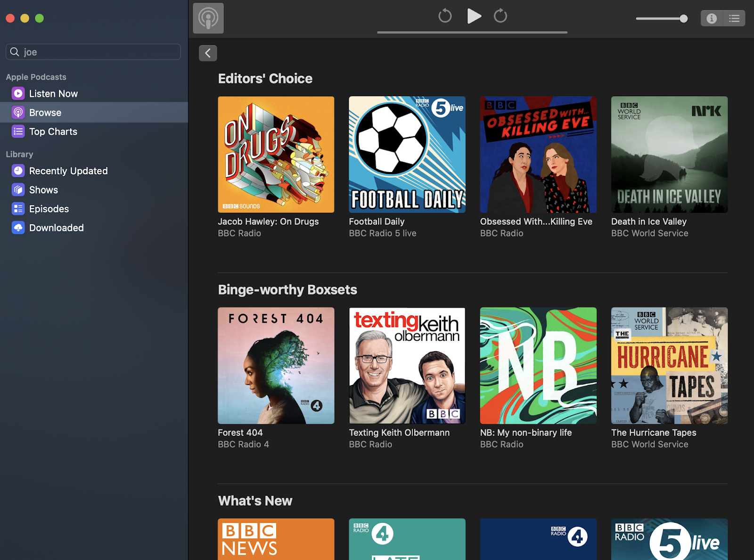Click BBC Radio 4 under Forest 404

(x=243, y=445)
